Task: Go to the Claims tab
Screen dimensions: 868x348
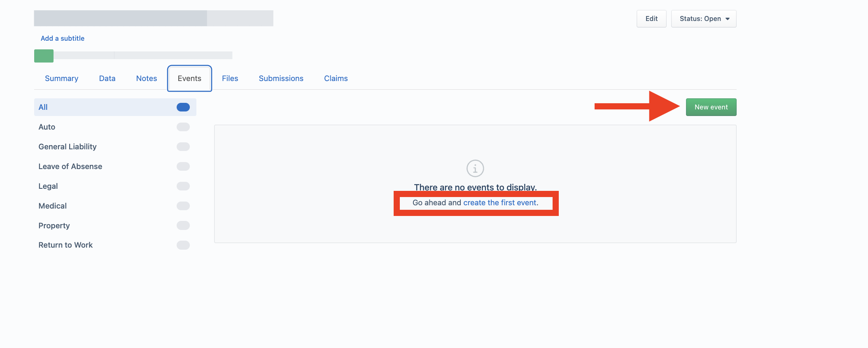Action: pyautogui.click(x=336, y=78)
